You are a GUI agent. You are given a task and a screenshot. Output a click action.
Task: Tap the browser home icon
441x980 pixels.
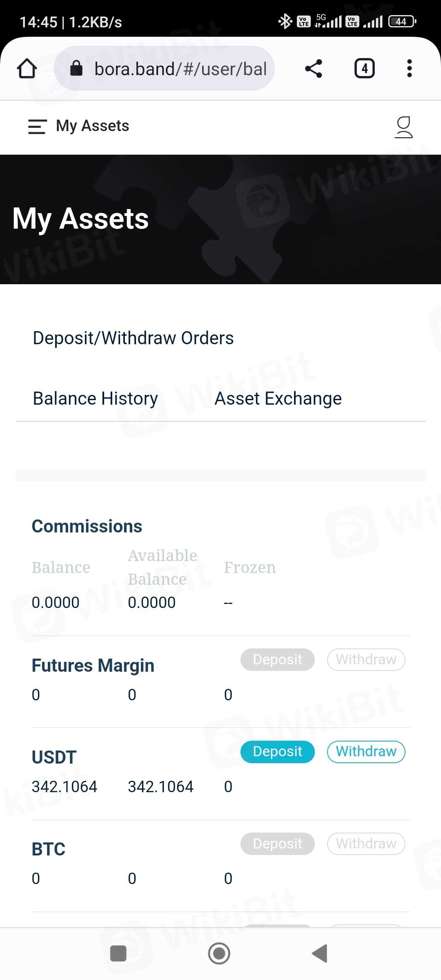pyautogui.click(x=27, y=68)
